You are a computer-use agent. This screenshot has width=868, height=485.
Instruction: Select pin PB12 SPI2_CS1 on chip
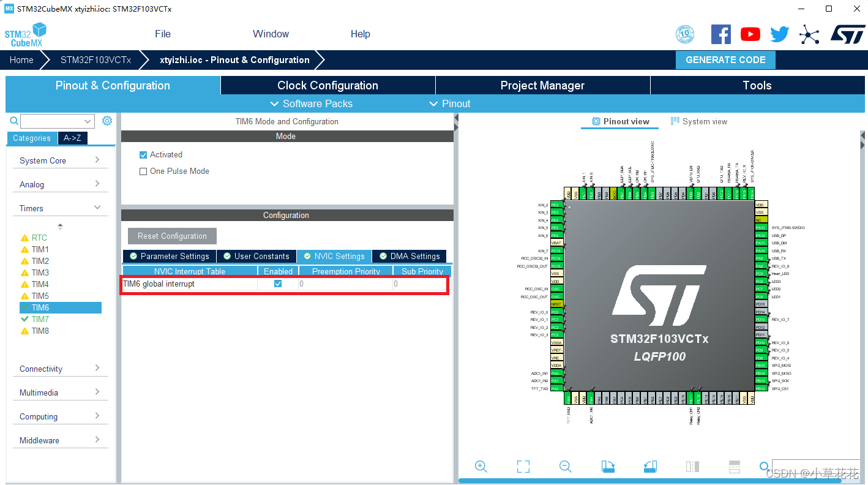(x=761, y=388)
